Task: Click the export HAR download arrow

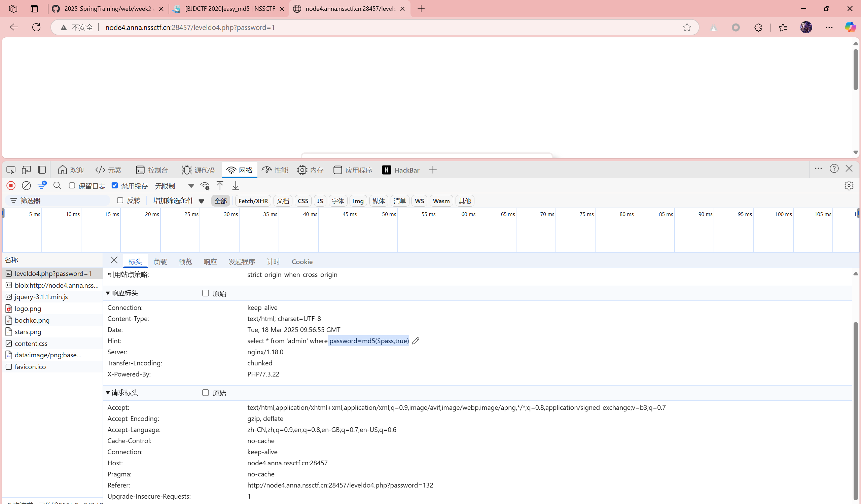Action: (x=236, y=185)
